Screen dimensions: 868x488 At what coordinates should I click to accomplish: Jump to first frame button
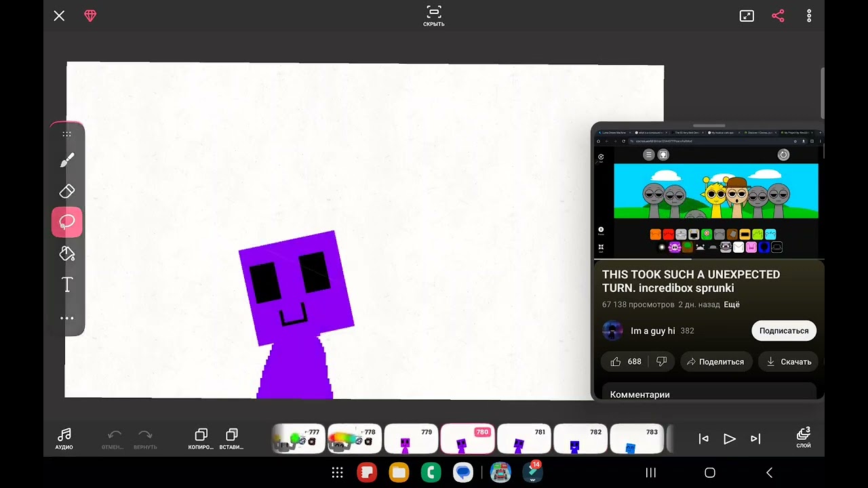click(x=703, y=439)
